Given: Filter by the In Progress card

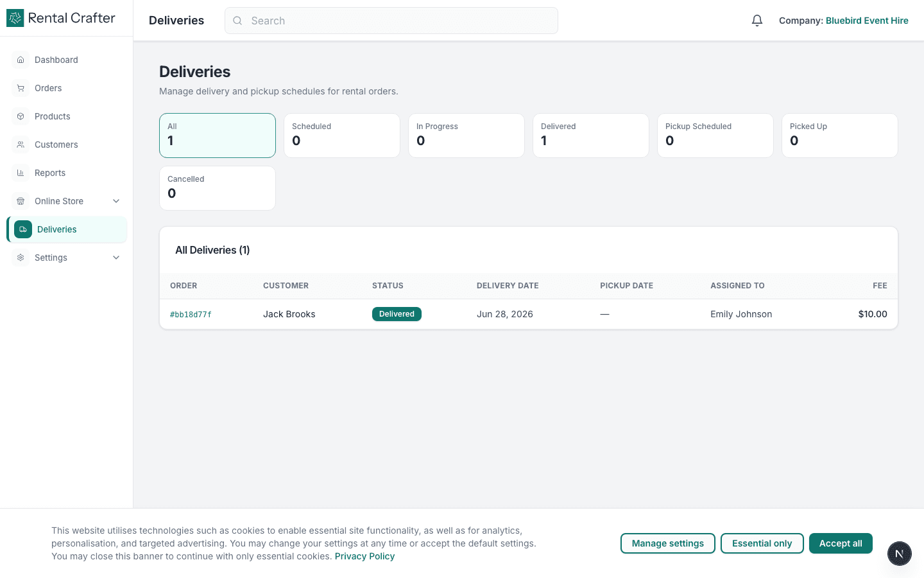Looking at the screenshot, I should pyautogui.click(x=466, y=136).
